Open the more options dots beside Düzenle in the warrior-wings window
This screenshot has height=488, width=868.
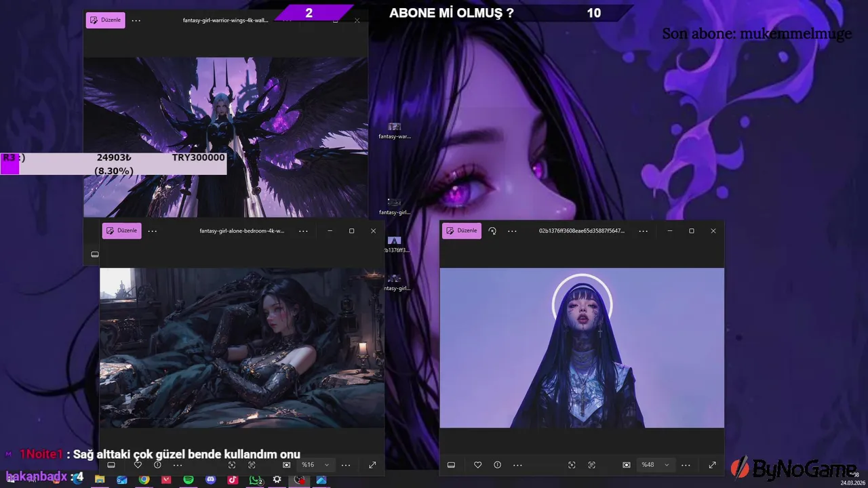click(x=136, y=20)
